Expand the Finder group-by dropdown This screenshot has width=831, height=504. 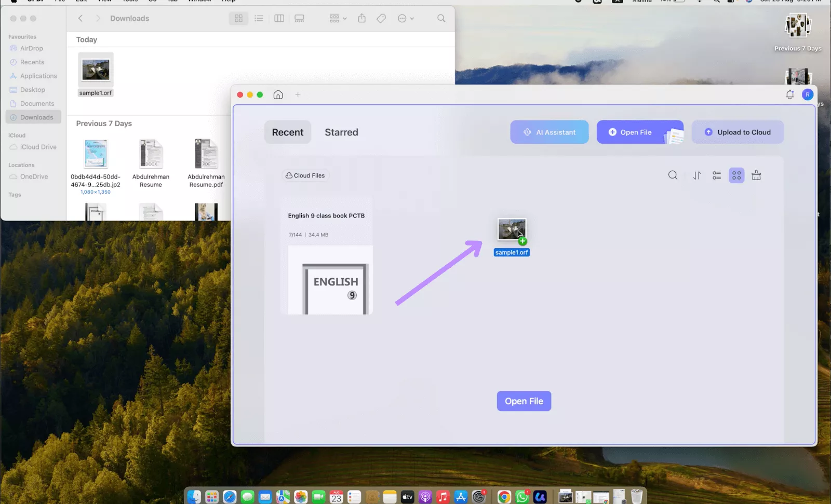[337, 18]
